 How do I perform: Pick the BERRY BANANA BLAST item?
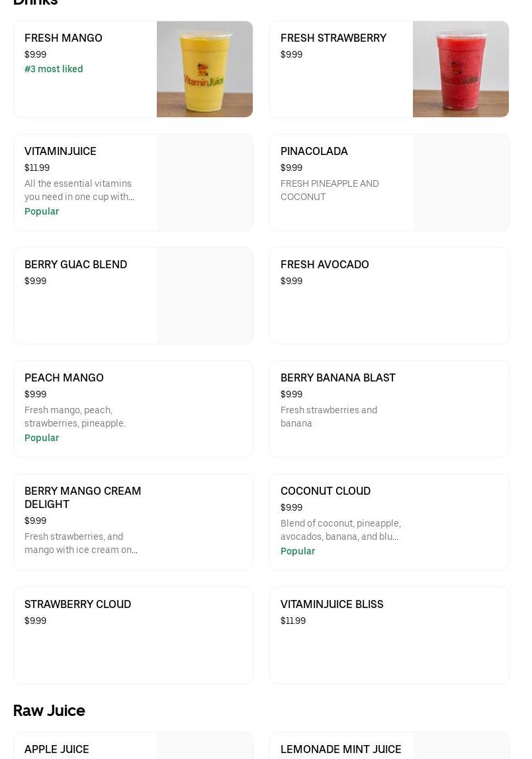click(338, 378)
